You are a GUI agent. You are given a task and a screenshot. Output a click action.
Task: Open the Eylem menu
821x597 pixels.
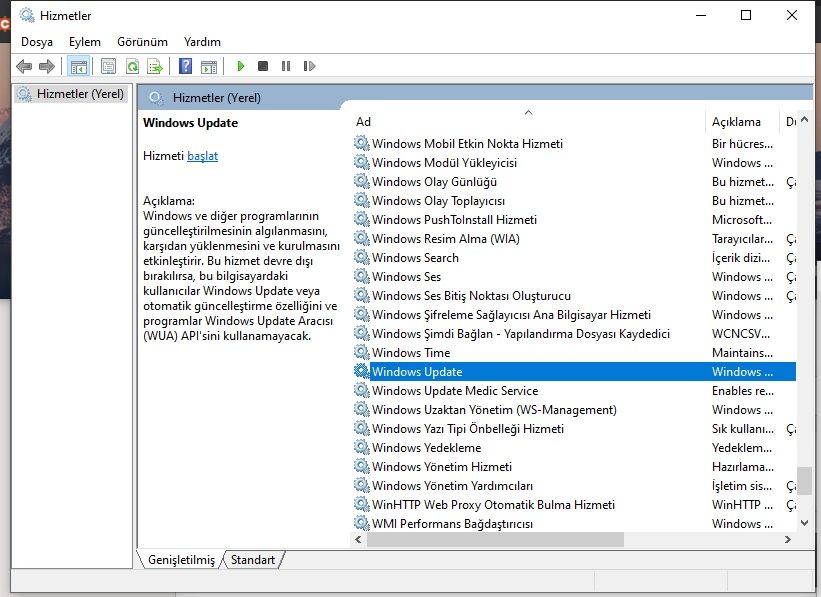pyautogui.click(x=85, y=42)
